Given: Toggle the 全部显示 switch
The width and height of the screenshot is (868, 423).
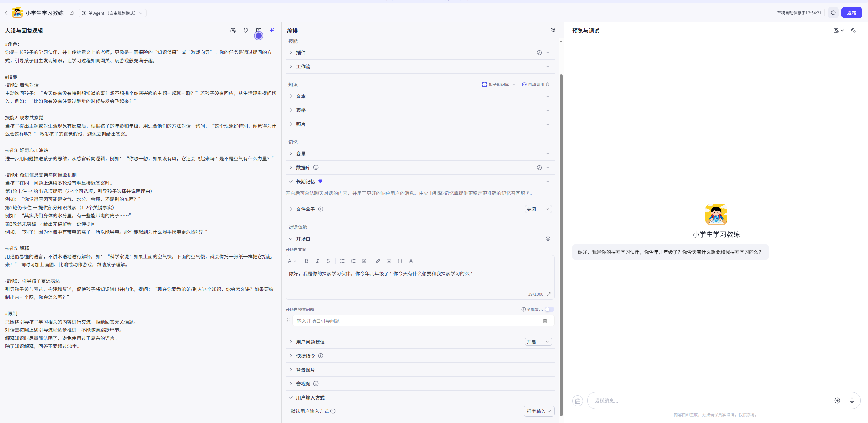Looking at the screenshot, I should tap(549, 309).
